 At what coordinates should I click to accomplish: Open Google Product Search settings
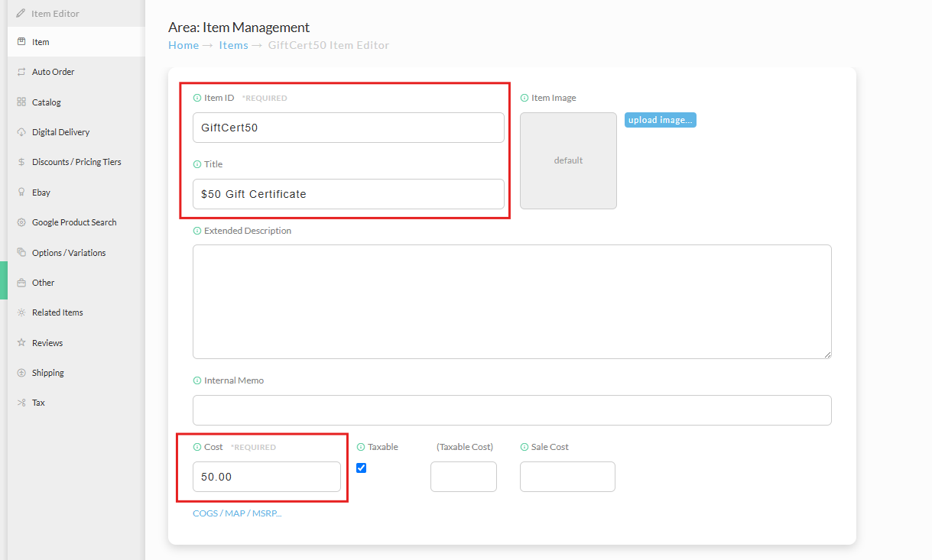tap(76, 222)
